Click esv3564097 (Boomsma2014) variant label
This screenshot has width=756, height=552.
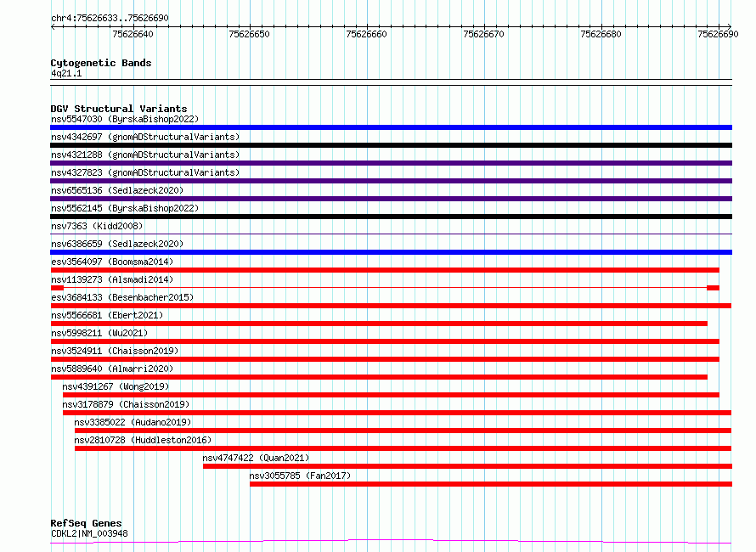(x=112, y=262)
